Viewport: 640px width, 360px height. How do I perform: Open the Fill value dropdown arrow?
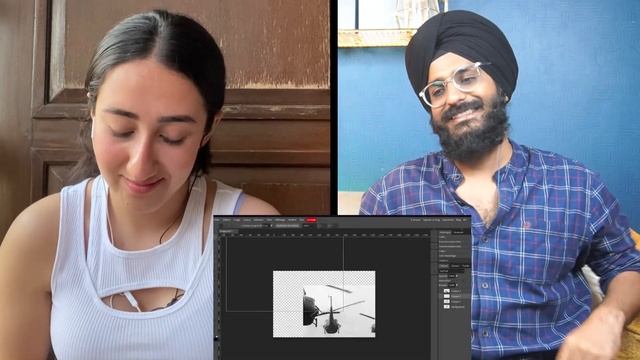click(457, 285)
